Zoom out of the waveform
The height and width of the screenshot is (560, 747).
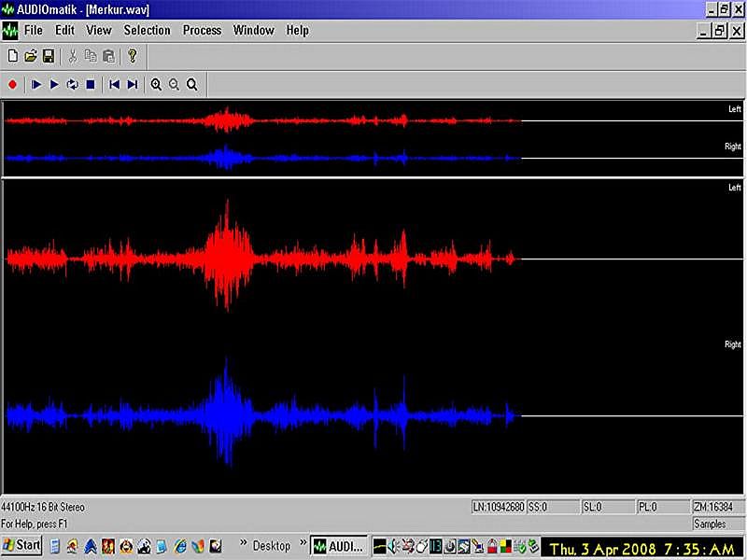(174, 84)
